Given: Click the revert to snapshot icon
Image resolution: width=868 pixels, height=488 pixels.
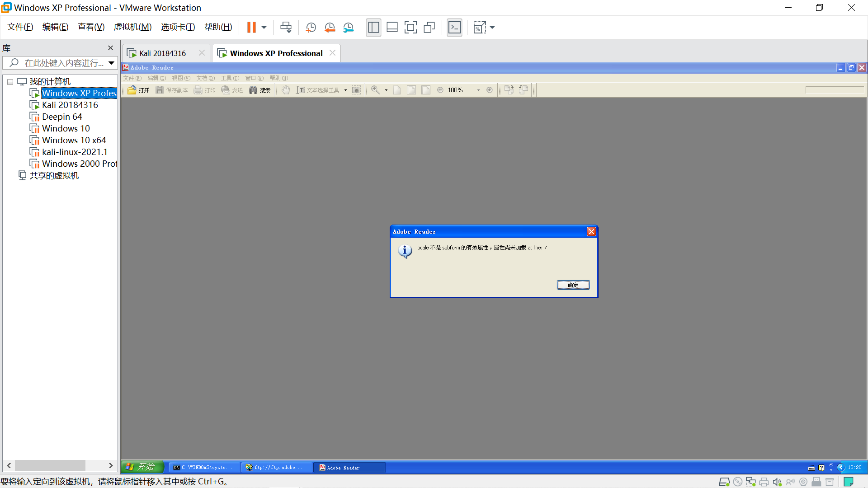Looking at the screenshot, I should [330, 28].
